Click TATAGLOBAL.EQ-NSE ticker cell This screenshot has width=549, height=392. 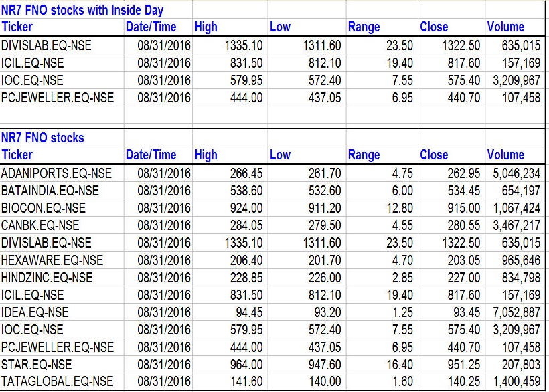[58, 382]
